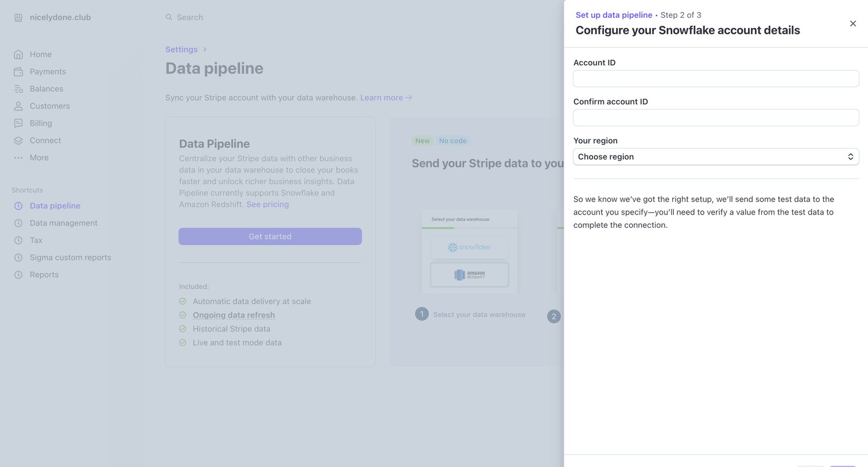868x467 pixels.
Task: Open Balances in the sidebar
Action: (46, 89)
